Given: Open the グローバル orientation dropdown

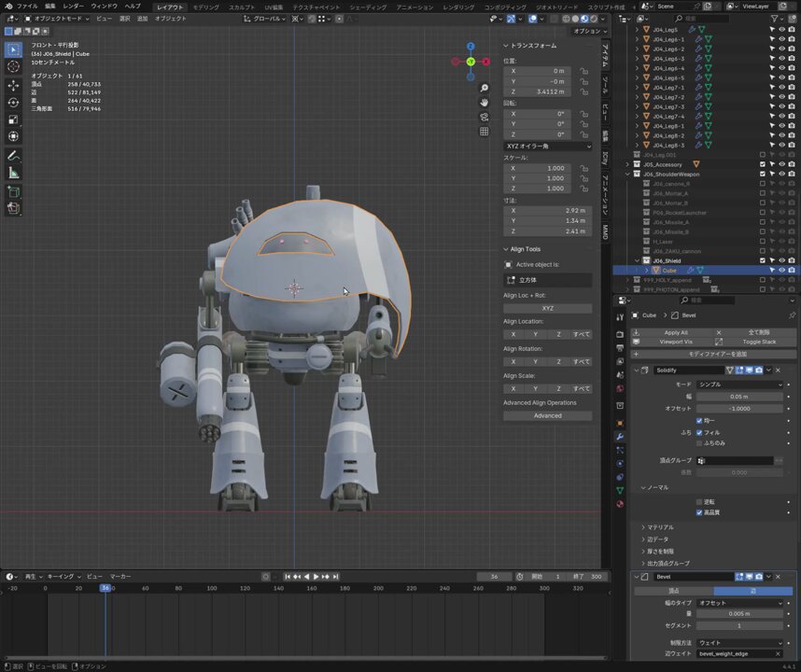Looking at the screenshot, I should [264, 19].
